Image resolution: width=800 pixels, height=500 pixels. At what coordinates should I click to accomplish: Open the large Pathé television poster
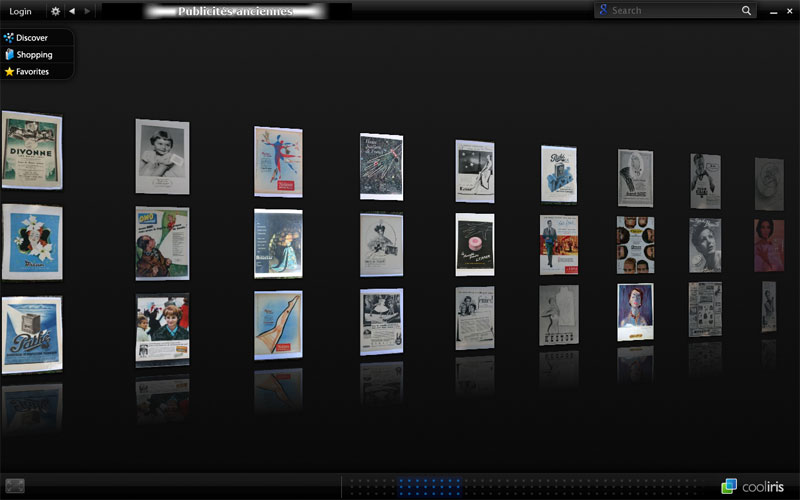(32, 335)
